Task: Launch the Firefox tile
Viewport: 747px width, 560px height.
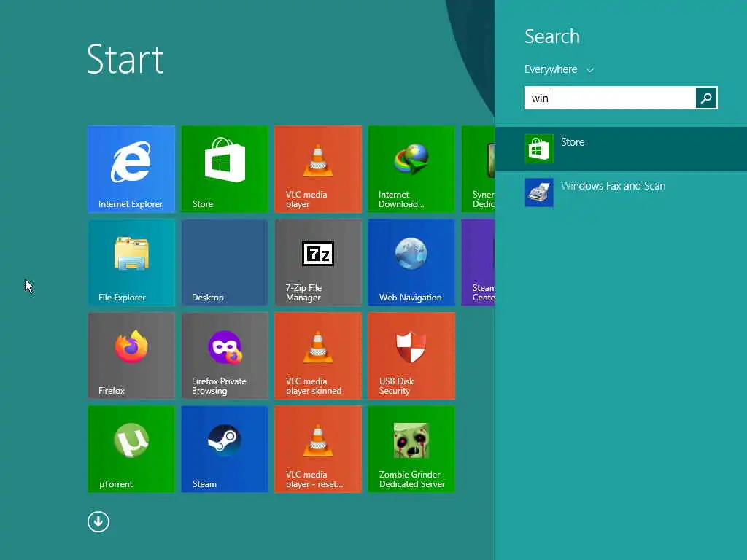Action: point(131,355)
